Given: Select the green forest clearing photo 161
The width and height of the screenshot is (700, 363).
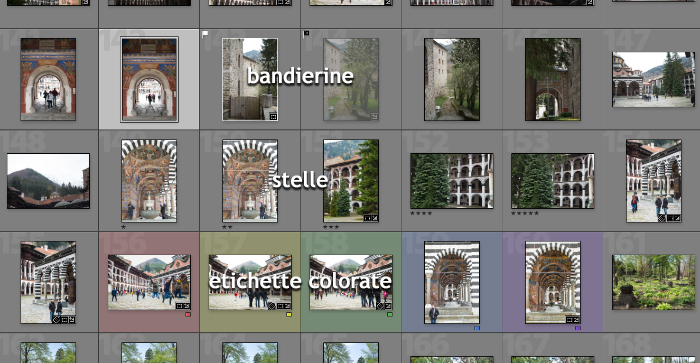Looking at the screenshot, I should click(654, 282).
